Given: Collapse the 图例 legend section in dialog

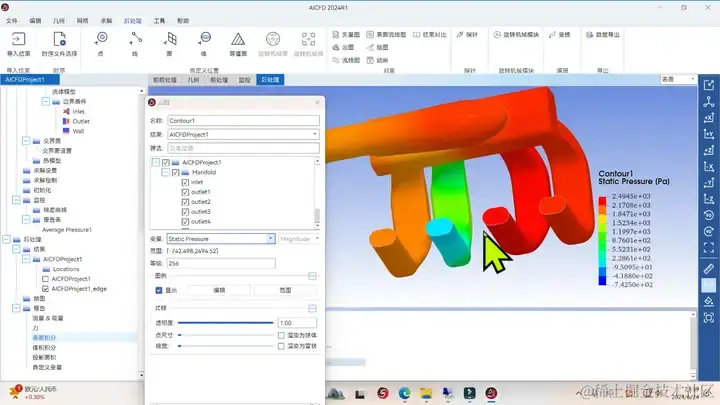Looking at the screenshot, I should 312,276.
